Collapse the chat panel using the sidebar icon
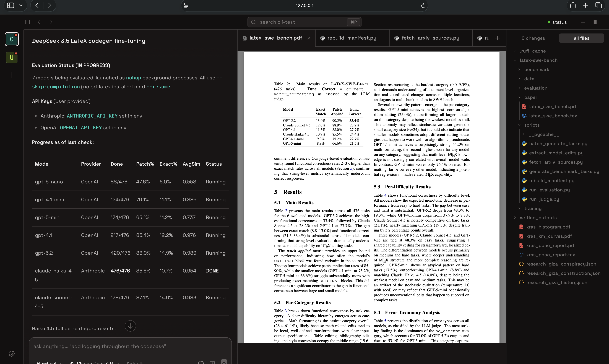 27,22
